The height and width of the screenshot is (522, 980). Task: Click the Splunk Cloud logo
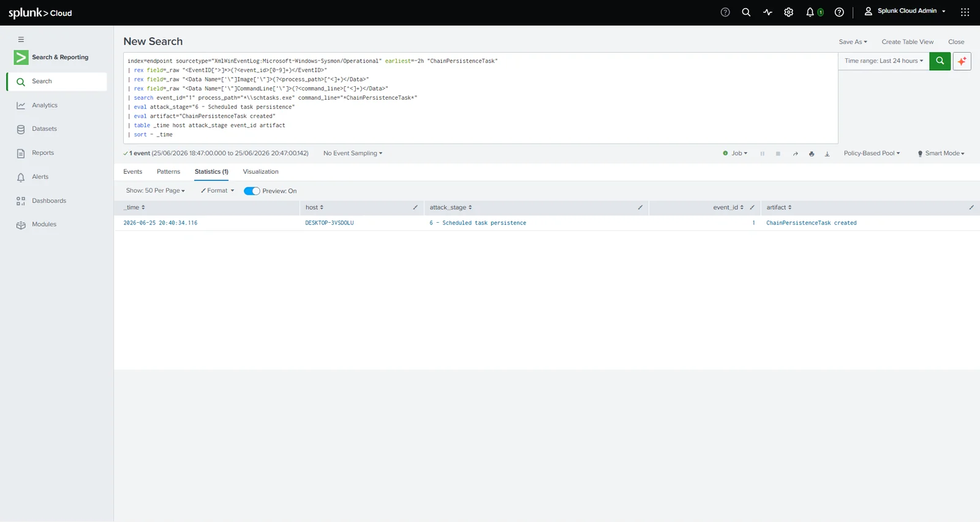click(x=40, y=13)
